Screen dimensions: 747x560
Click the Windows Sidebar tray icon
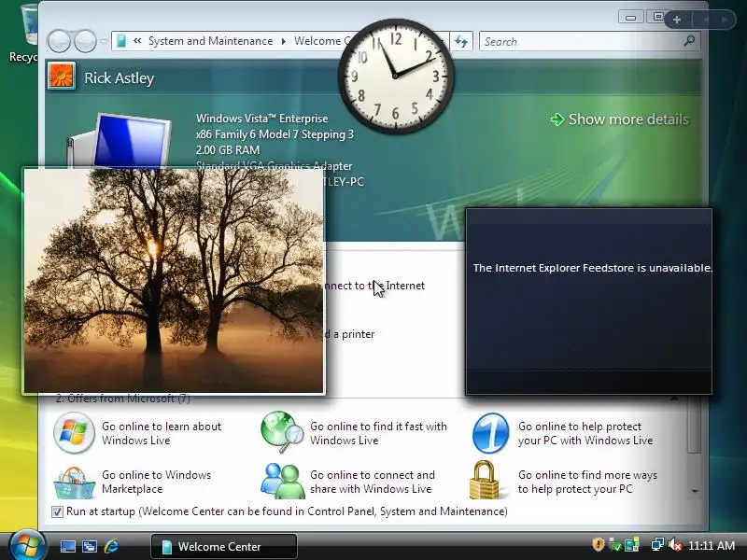click(632, 544)
